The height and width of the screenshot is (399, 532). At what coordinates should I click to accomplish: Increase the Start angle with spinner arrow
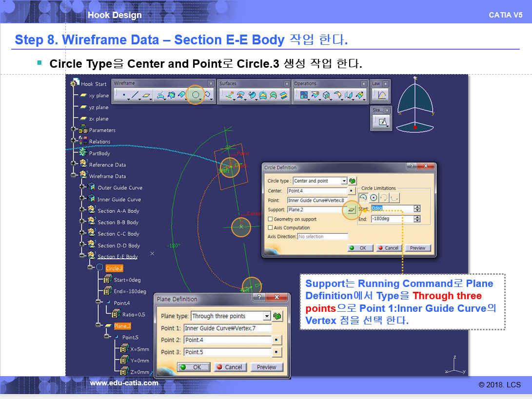[417, 207]
